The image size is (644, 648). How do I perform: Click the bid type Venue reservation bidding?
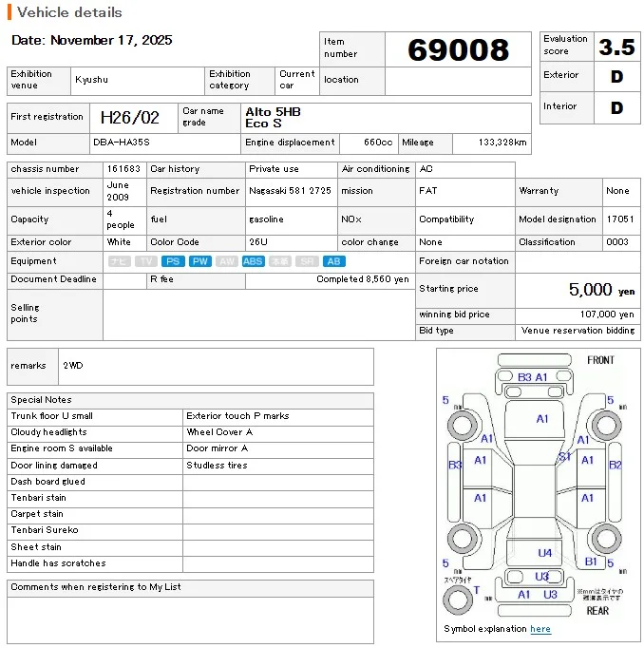pyautogui.click(x=578, y=331)
